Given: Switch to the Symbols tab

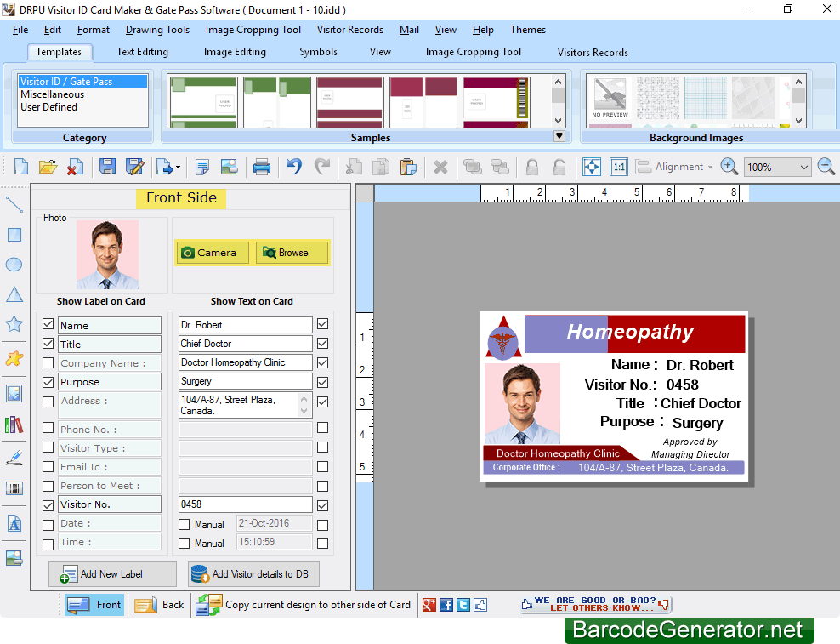Looking at the screenshot, I should click(x=318, y=52).
